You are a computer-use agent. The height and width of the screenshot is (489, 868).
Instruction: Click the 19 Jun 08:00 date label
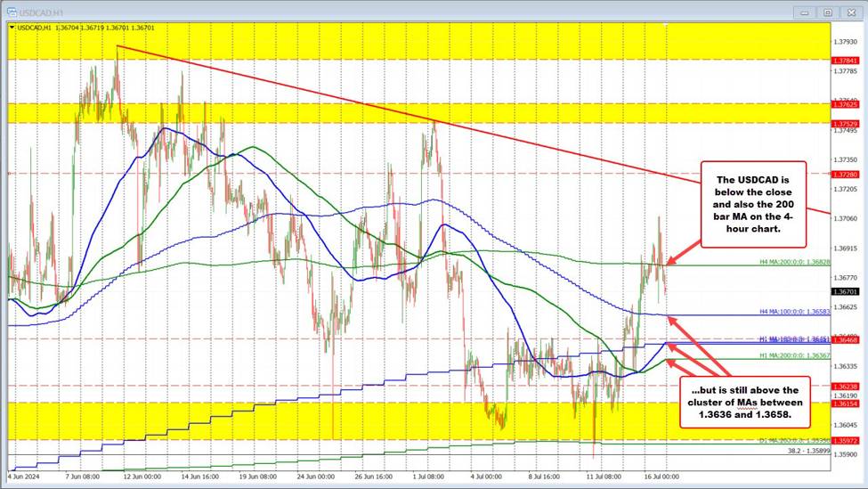point(257,477)
